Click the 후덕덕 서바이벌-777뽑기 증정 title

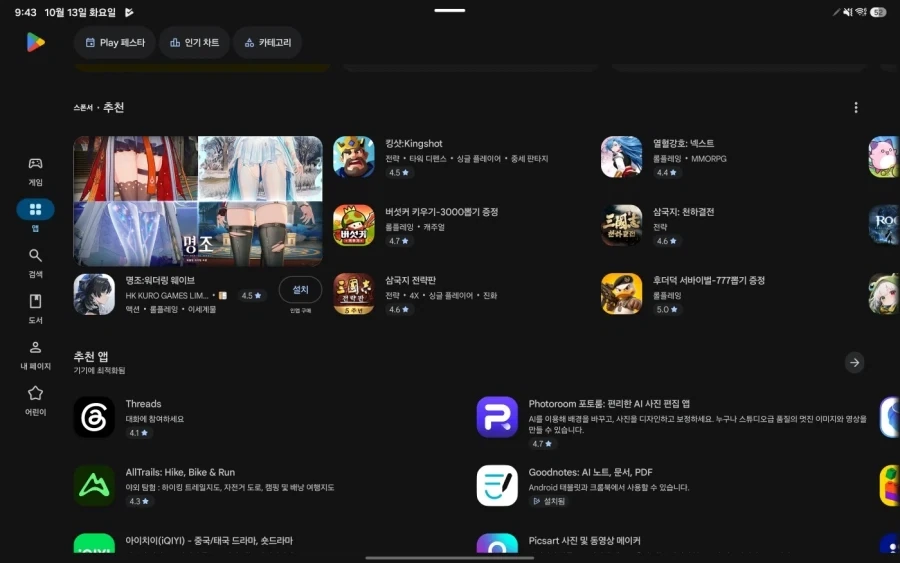click(709, 280)
